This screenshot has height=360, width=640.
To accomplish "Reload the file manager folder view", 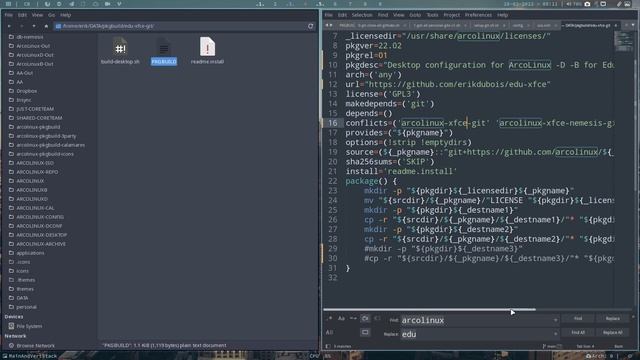I will tap(311, 26).
